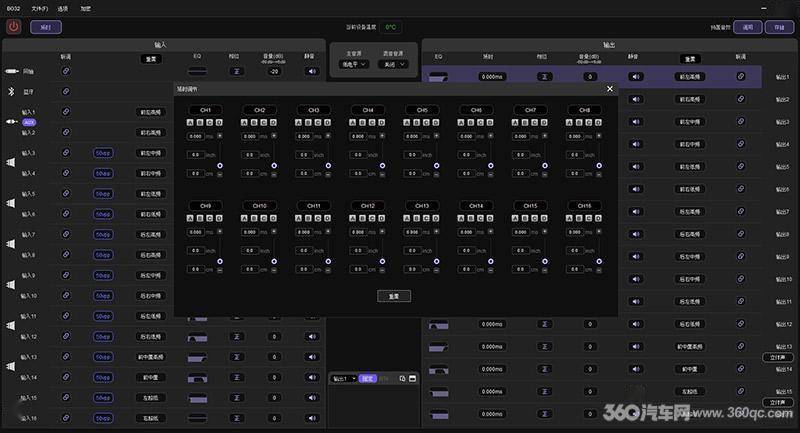The height and width of the screenshot is (433, 800).
Task: Click the link icon on output 1 row
Action: point(741,77)
